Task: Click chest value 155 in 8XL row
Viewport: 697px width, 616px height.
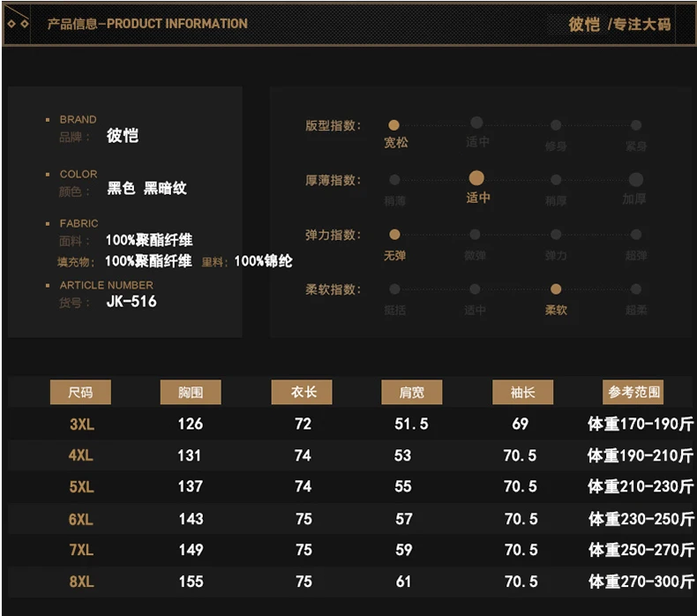Action: point(191,582)
